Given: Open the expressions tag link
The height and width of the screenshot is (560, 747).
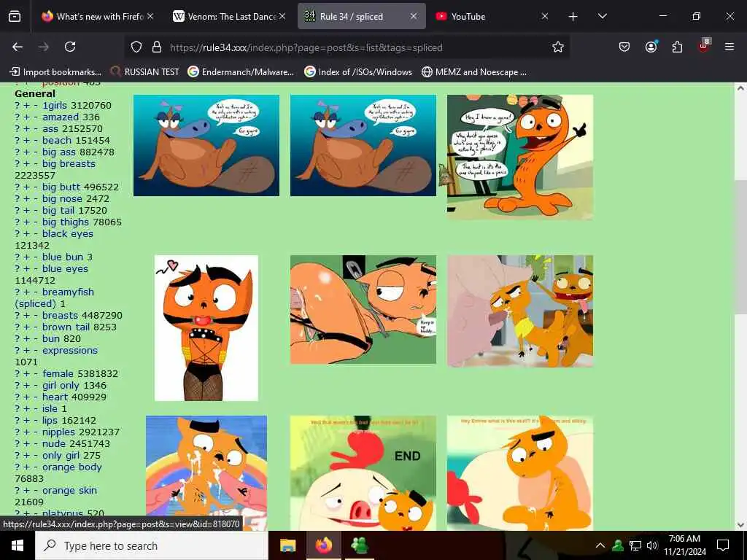Looking at the screenshot, I should [70, 351].
